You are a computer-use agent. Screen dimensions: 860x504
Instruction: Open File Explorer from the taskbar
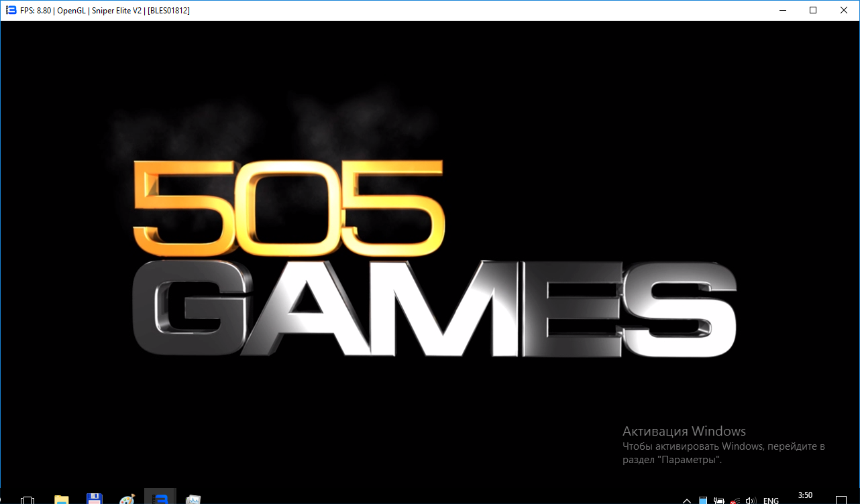pyautogui.click(x=61, y=499)
